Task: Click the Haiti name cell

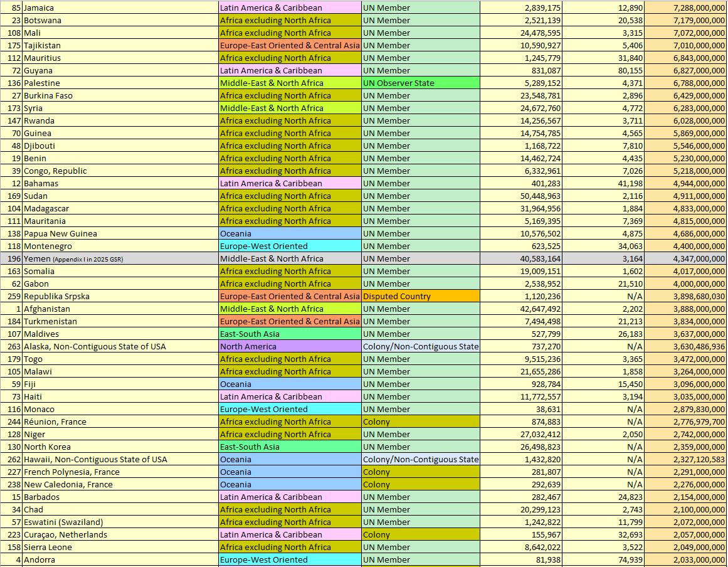Action: (x=120, y=396)
